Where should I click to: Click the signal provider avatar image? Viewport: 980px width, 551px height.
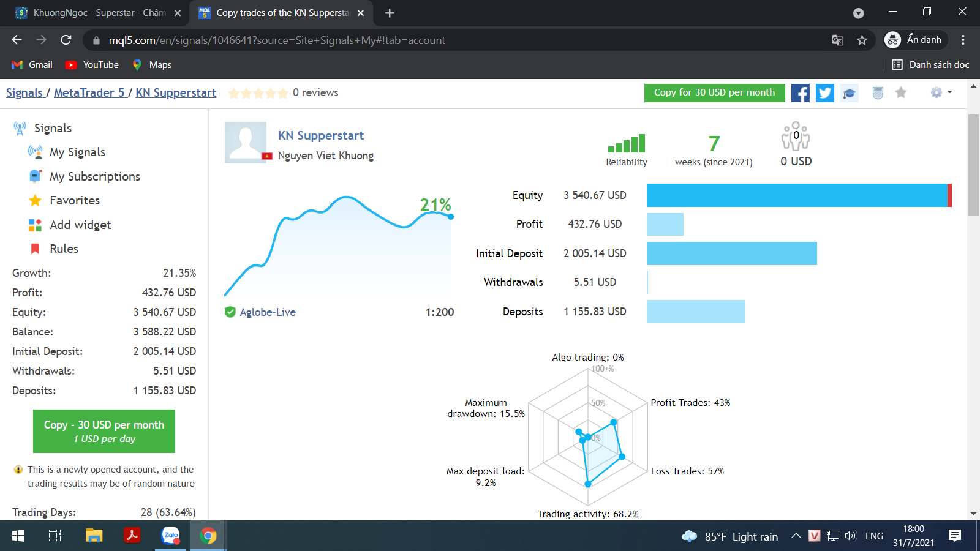(246, 143)
